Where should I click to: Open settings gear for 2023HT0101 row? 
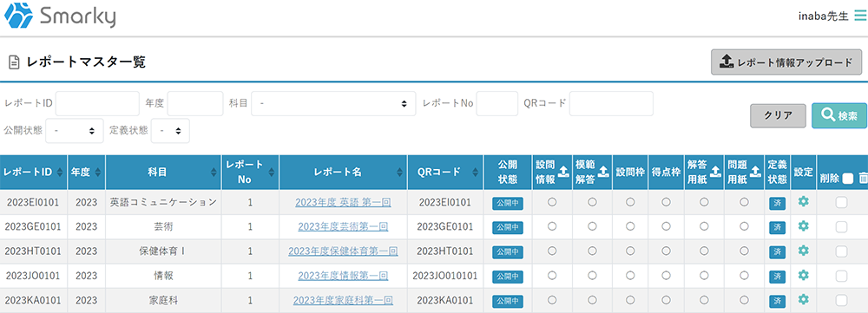click(803, 251)
